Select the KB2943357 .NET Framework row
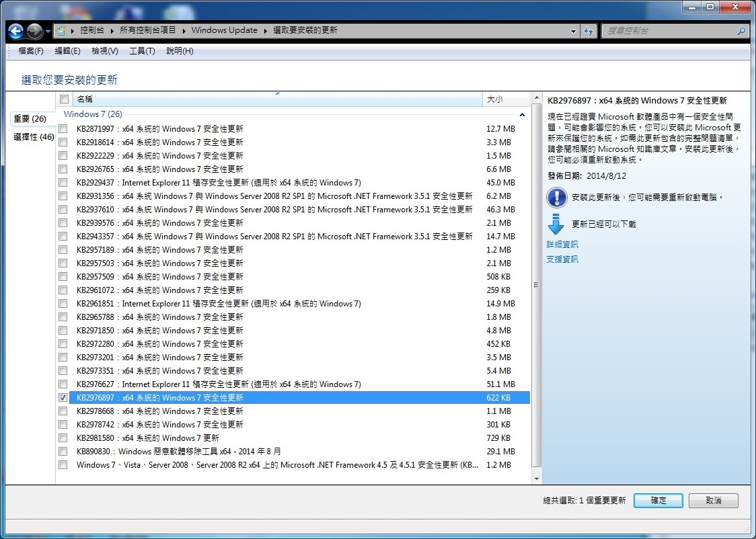The height and width of the screenshot is (539, 756). pos(299,237)
